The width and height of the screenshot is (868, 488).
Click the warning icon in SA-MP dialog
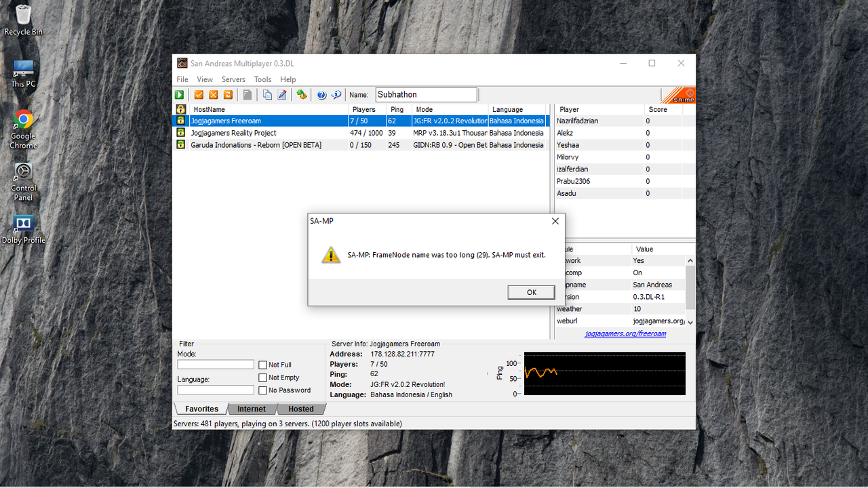pos(331,255)
